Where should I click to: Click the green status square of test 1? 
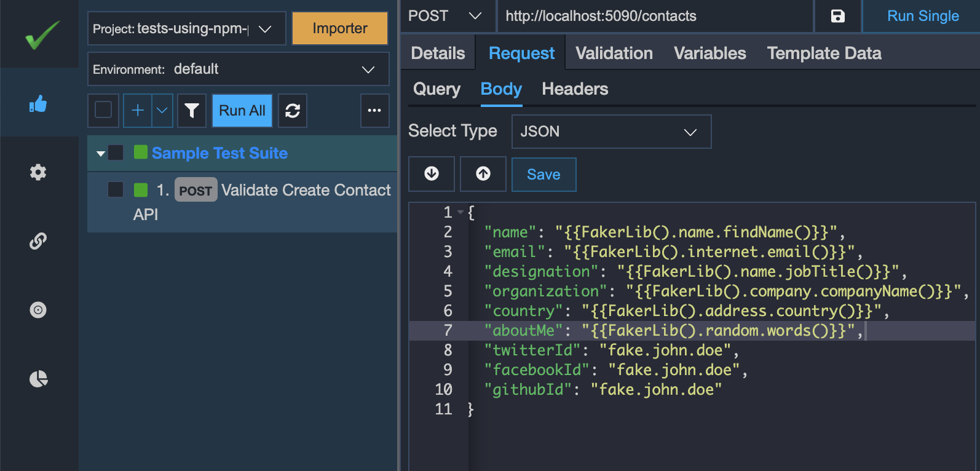[x=141, y=190]
